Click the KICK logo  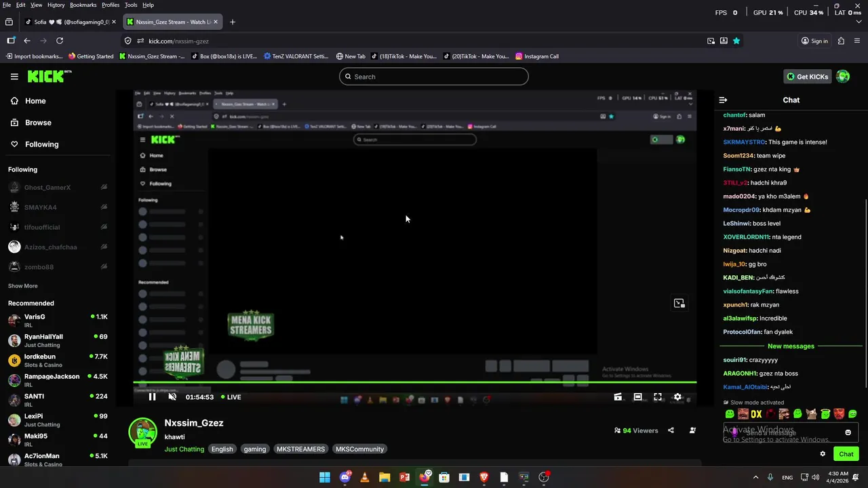coord(49,76)
